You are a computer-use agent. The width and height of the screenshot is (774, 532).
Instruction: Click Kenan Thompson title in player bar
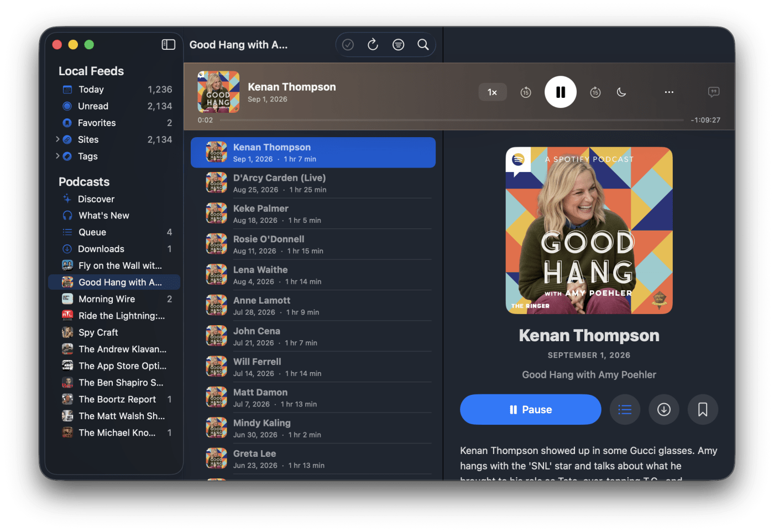[292, 87]
